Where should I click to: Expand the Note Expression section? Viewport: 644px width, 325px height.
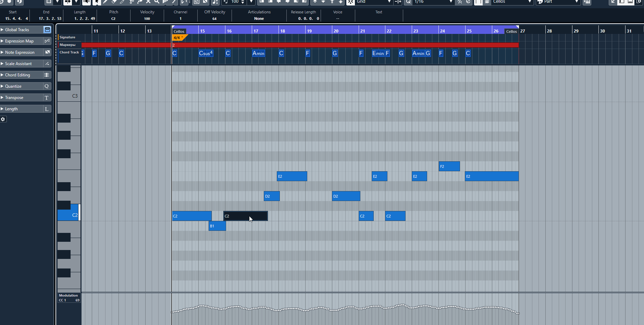tap(2, 52)
